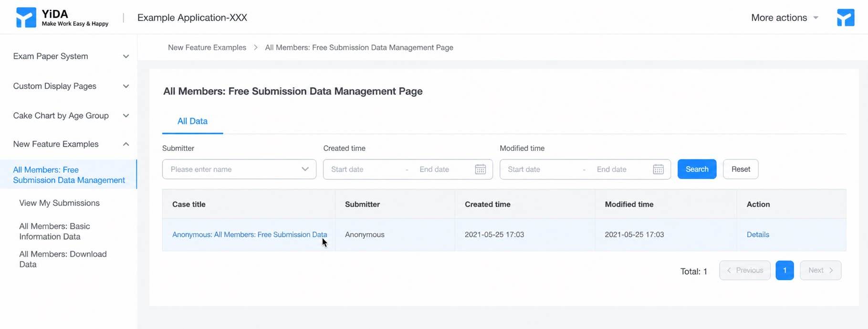Click the YiDA logo icon

pos(26,18)
